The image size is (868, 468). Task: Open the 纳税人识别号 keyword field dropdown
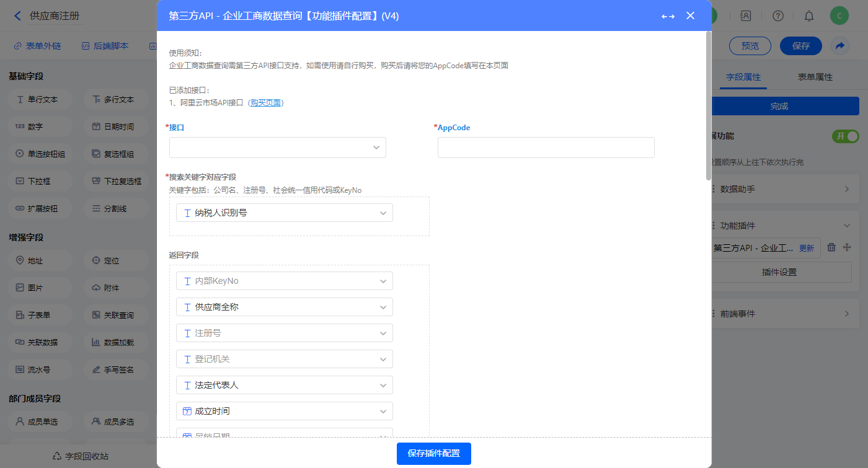[285, 213]
